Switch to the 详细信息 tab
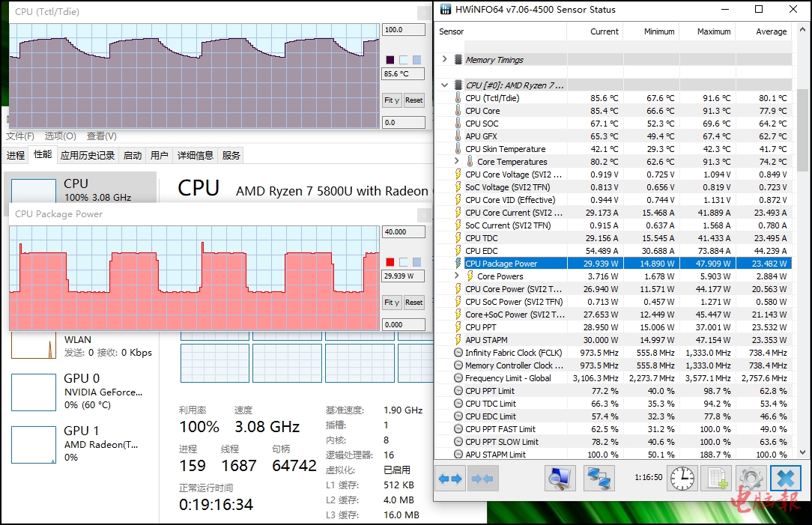 pyautogui.click(x=195, y=156)
